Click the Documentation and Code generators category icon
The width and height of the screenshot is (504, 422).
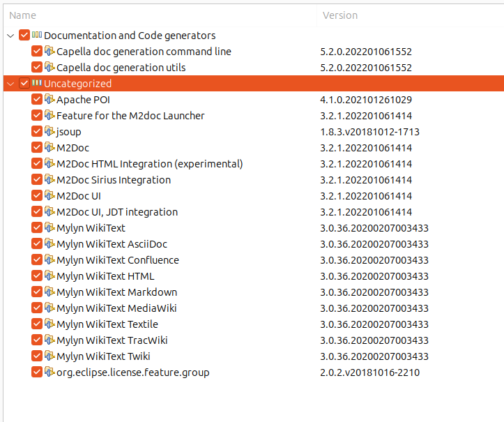coord(37,35)
